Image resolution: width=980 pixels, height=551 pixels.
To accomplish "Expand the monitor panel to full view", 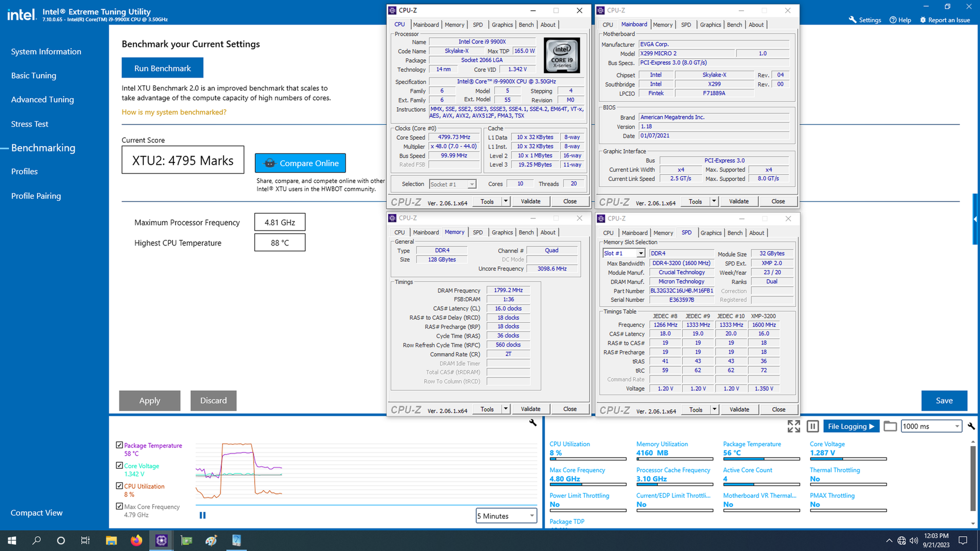I will [x=794, y=426].
